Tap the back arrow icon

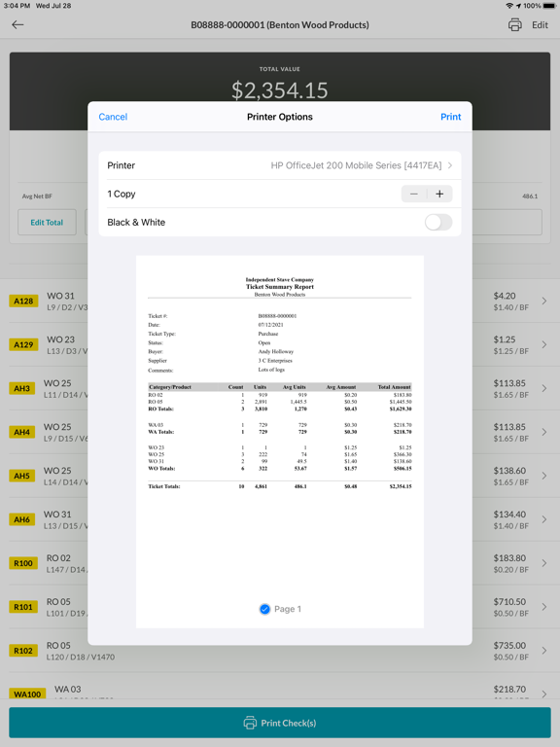point(17,24)
